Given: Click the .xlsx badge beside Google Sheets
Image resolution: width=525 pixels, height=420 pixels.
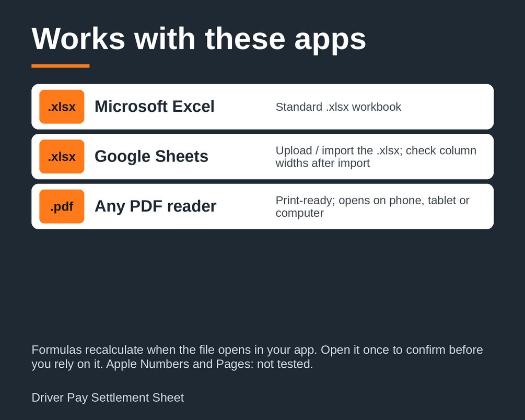Looking at the screenshot, I should [62, 156].
